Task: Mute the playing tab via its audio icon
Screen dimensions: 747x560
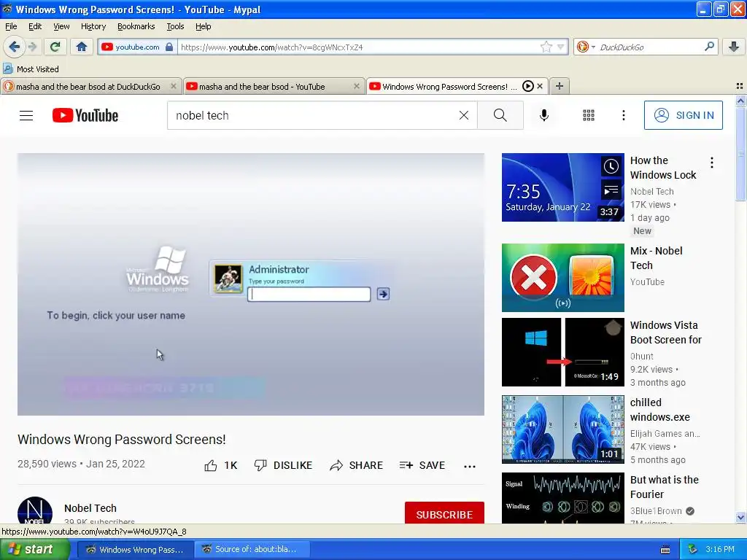Action: tap(527, 86)
